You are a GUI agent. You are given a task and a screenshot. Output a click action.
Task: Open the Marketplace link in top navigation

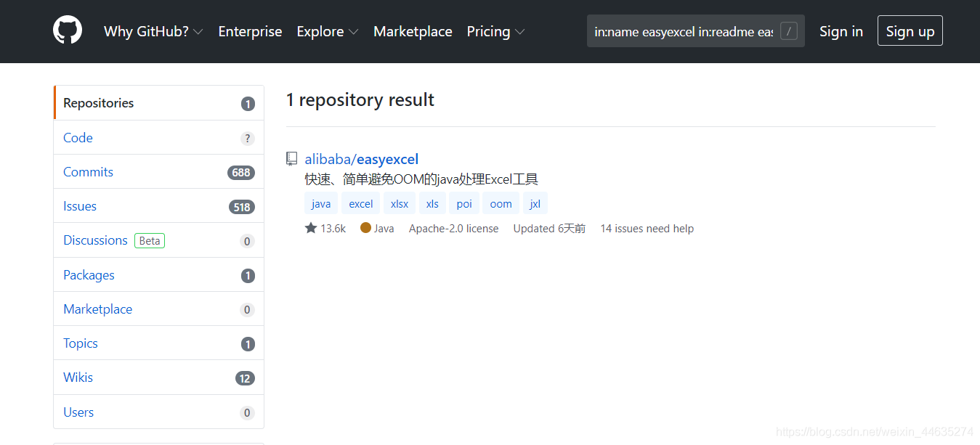tap(413, 31)
